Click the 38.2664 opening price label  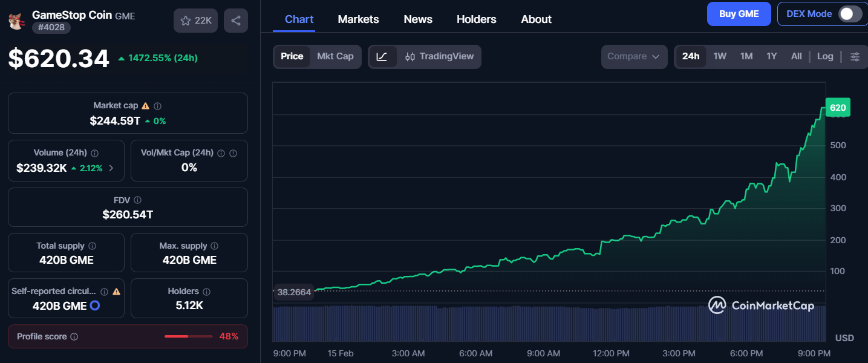pyautogui.click(x=293, y=292)
